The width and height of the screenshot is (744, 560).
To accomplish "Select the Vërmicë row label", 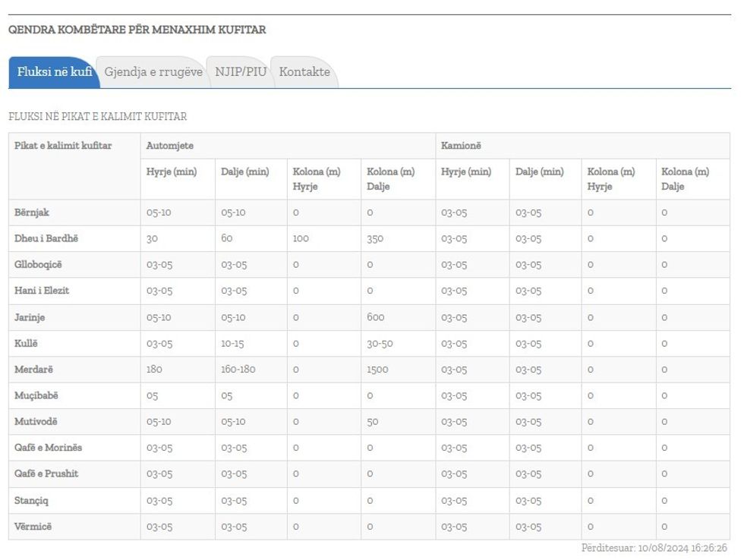I will click(33, 527).
